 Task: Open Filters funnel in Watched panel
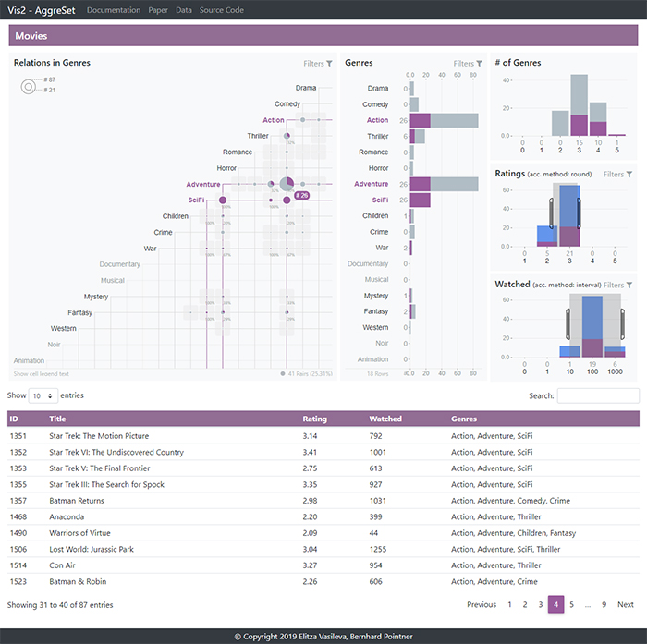coord(618,286)
